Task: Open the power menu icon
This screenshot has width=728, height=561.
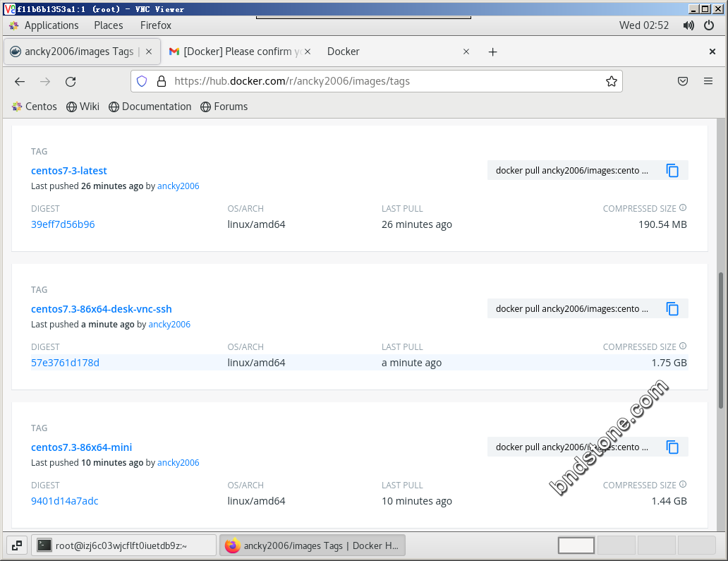Action: [x=709, y=25]
